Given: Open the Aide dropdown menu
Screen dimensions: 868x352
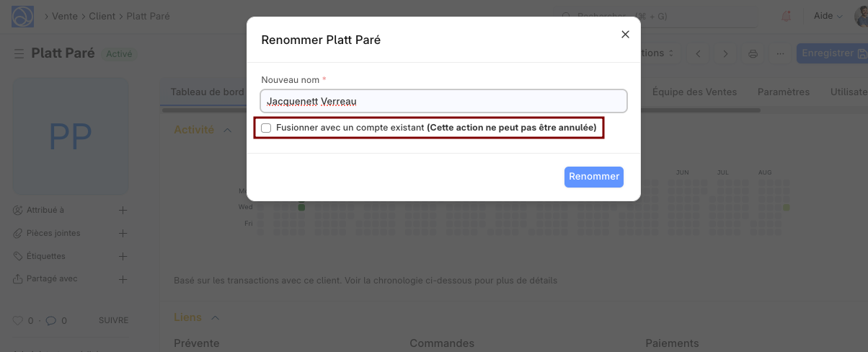Looking at the screenshot, I should tap(828, 16).
